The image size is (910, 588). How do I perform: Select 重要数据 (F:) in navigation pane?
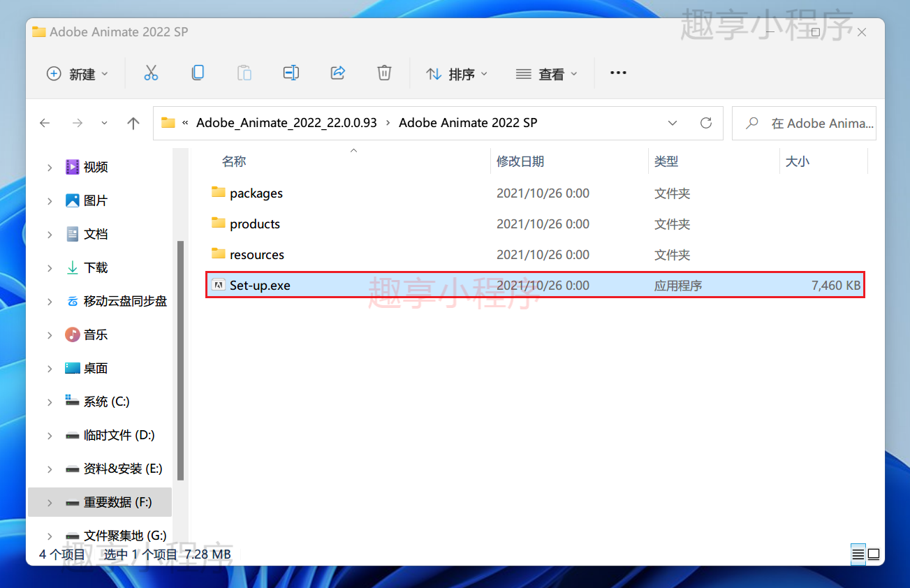click(118, 502)
